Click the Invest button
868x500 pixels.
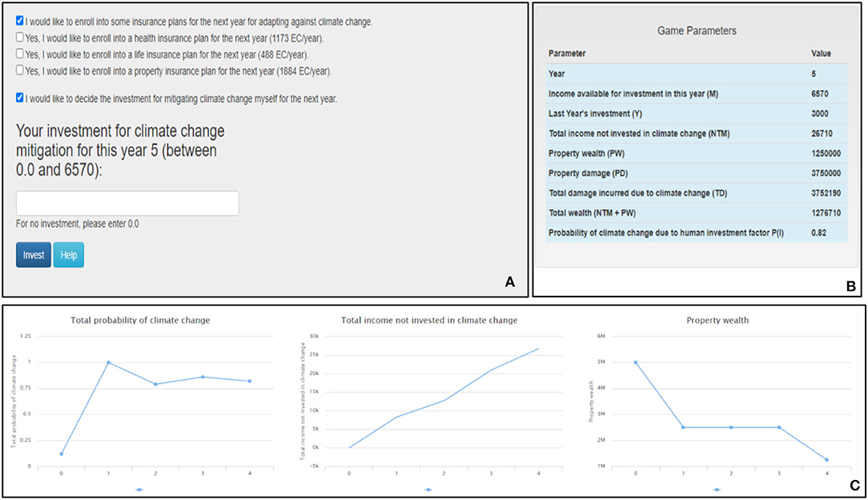[x=32, y=254]
